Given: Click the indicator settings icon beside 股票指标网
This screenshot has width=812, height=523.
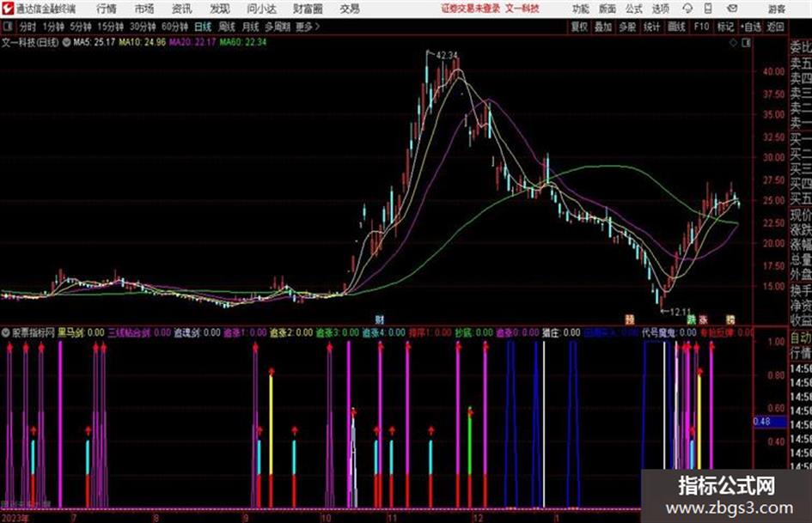Looking at the screenshot, I should tap(6, 333).
